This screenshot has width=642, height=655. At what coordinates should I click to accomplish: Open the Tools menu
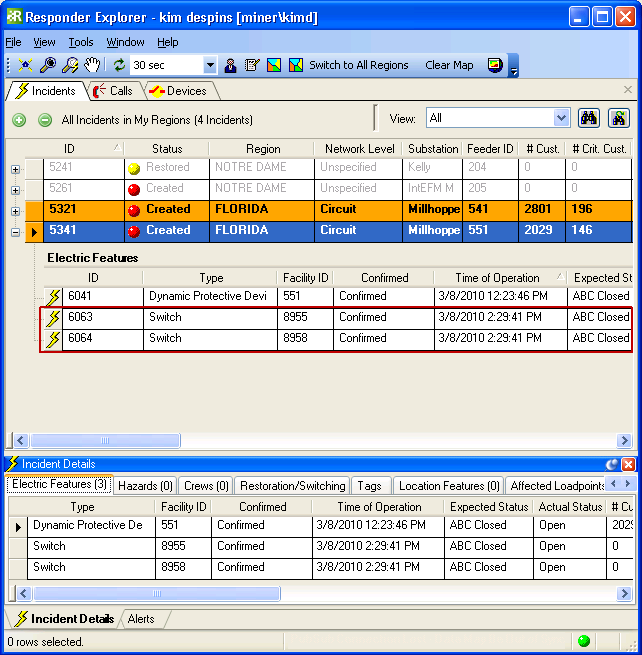[81, 42]
